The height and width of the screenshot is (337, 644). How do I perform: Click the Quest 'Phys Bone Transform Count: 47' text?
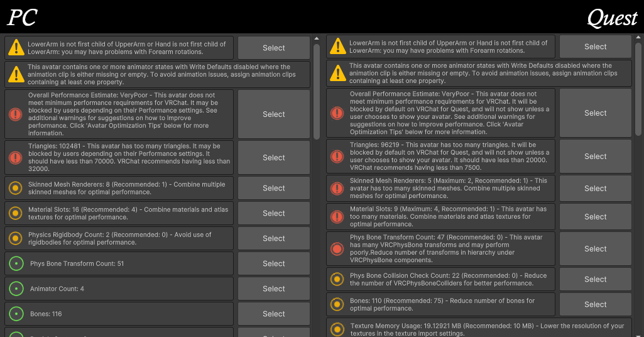(x=446, y=248)
